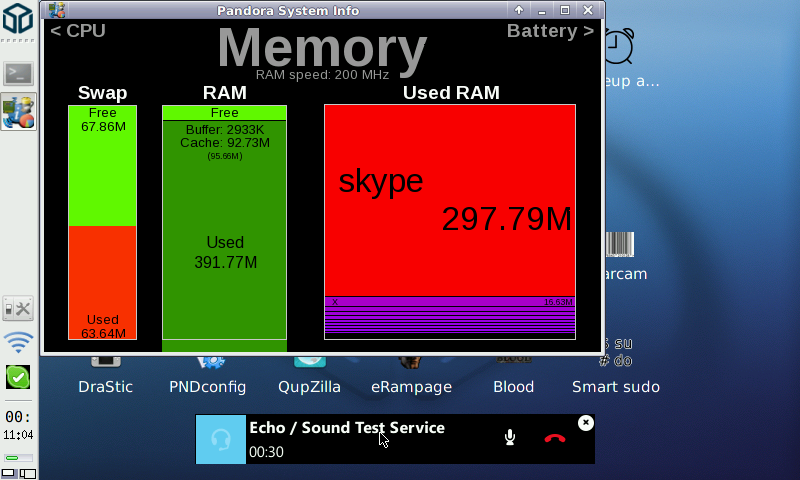
Task: Click the skype block in Used RAM
Action: point(450,200)
